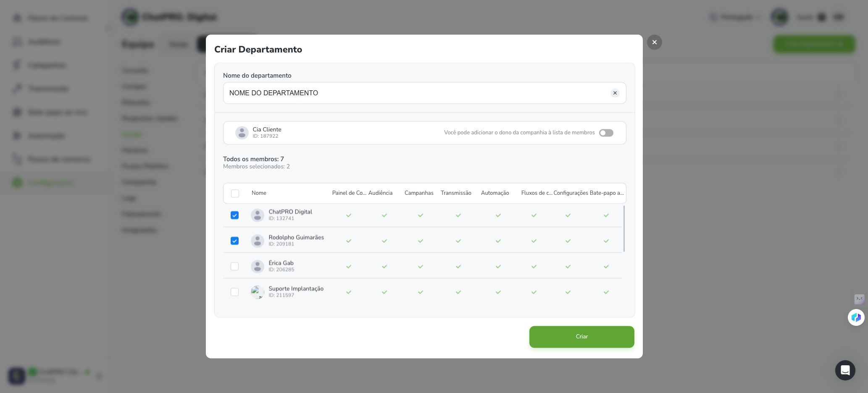Click the members list vertical scrollbar
This screenshot has width=868, height=393.
tap(624, 229)
